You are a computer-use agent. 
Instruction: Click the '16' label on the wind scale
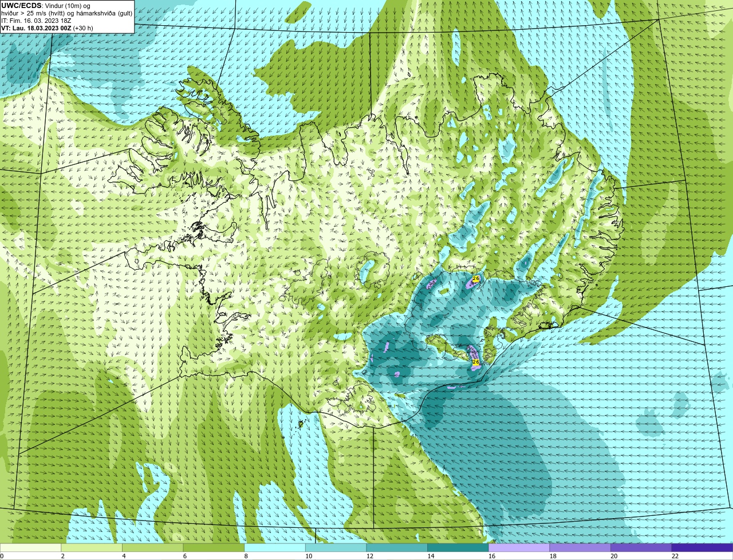[492, 556]
